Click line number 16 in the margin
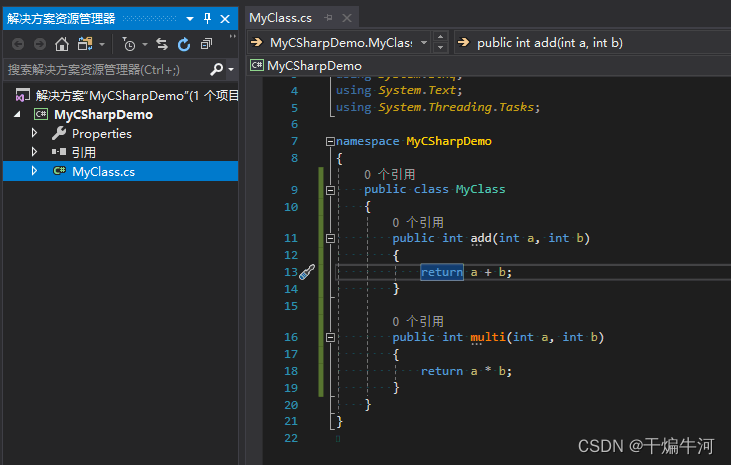Image resolution: width=731 pixels, height=465 pixels. coord(291,337)
